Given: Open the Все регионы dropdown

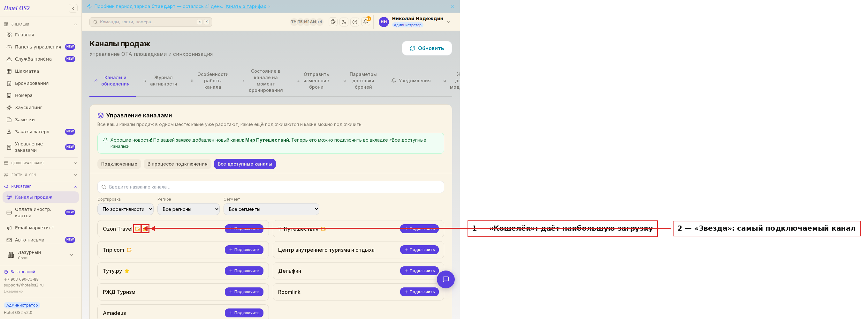Looking at the screenshot, I should (x=188, y=209).
